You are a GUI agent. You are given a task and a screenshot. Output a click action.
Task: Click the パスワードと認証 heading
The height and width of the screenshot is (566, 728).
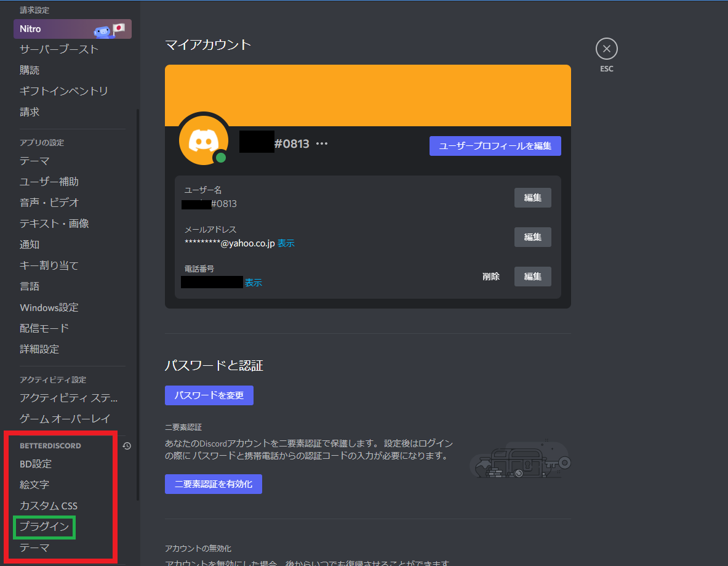[214, 366]
